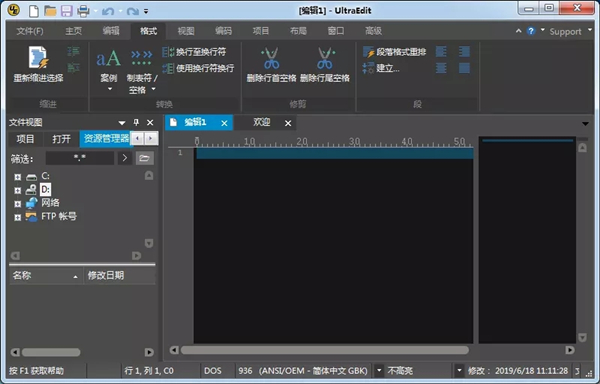Viewport: 600px width, 384px height.
Task: Open the encoding dropdown in status bar
Action: click(x=379, y=370)
